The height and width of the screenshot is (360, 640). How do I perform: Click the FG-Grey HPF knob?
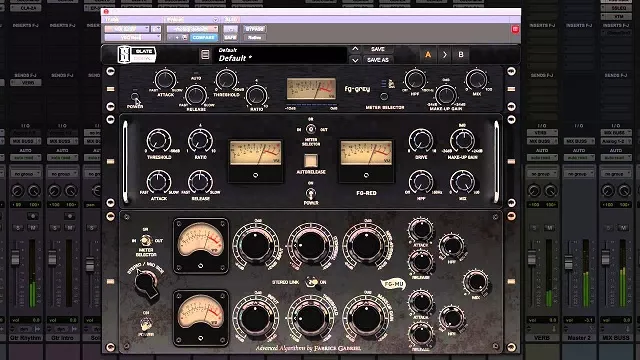coord(415,79)
